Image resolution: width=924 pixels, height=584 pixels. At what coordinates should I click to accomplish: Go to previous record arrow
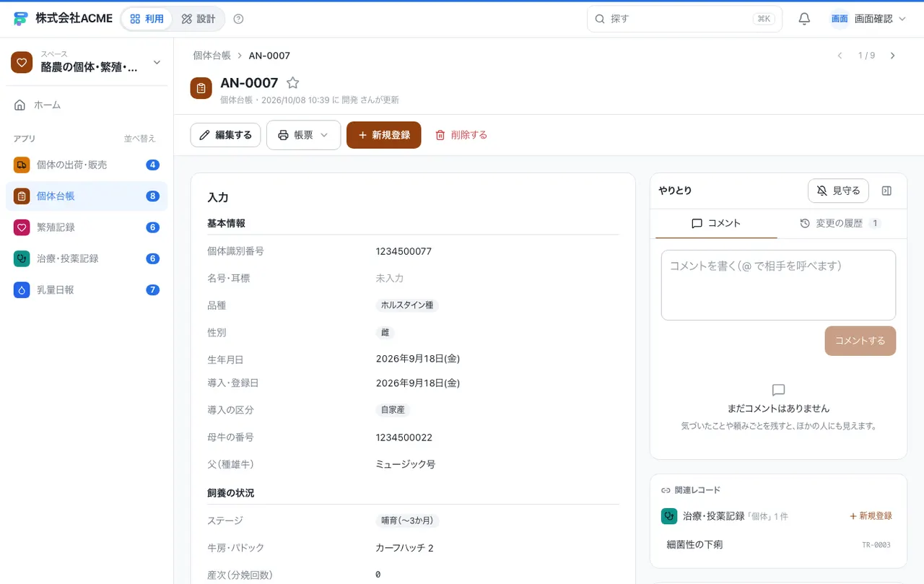tap(840, 56)
